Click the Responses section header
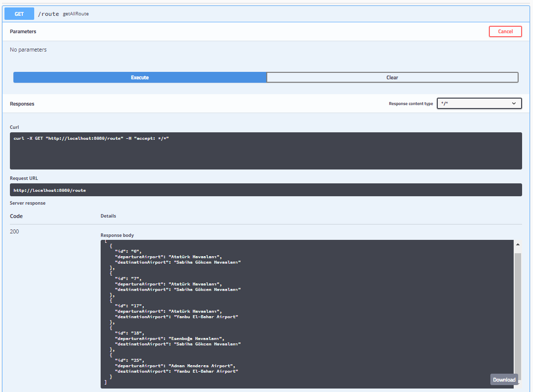The height and width of the screenshot is (392, 533). (x=22, y=104)
